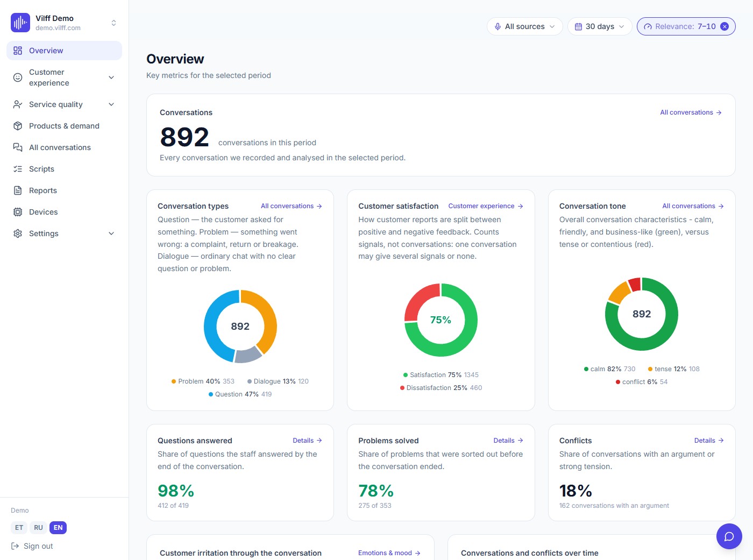Open the Reports page
The image size is (753, 560).
click(64, 190)
